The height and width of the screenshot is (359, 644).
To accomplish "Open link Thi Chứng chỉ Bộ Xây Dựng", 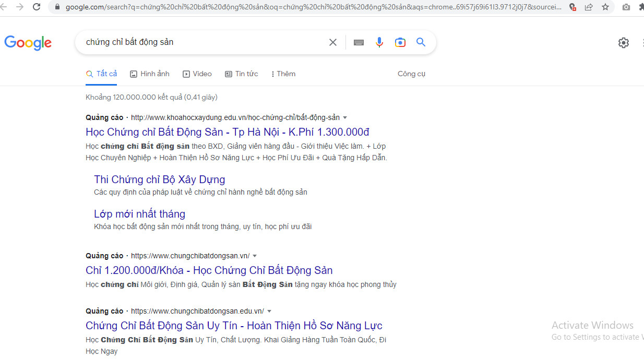I will point(159,179).
